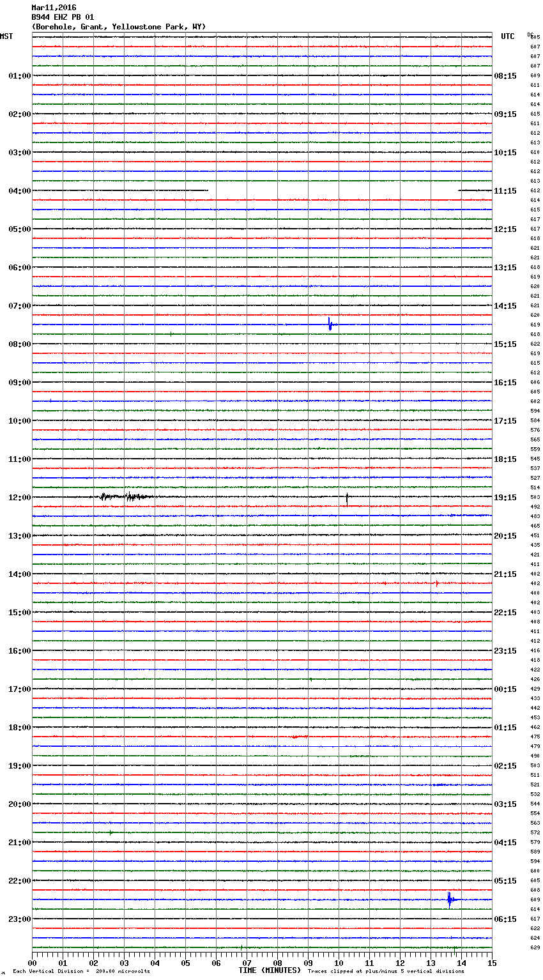This screenshot has height=980, width=543.
Task: Click the MST timezone label
Action: click(6, 36)
